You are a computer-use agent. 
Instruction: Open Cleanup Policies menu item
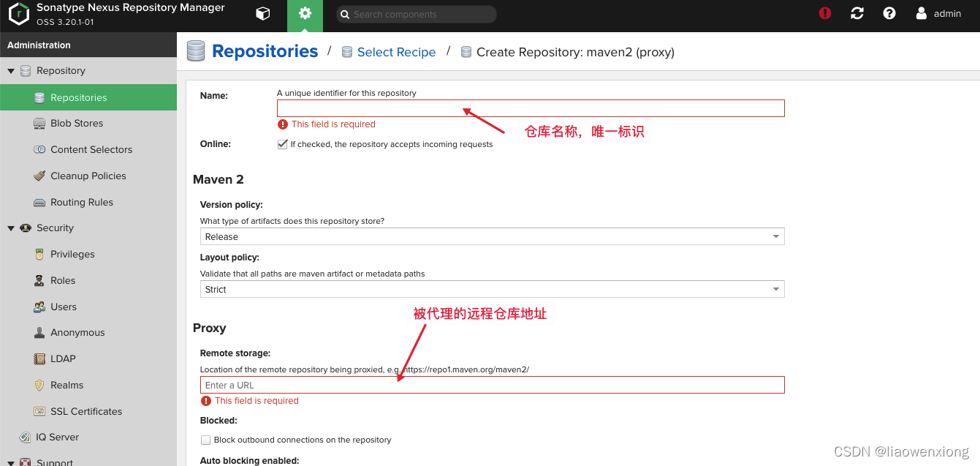click(x=88, y=176)
